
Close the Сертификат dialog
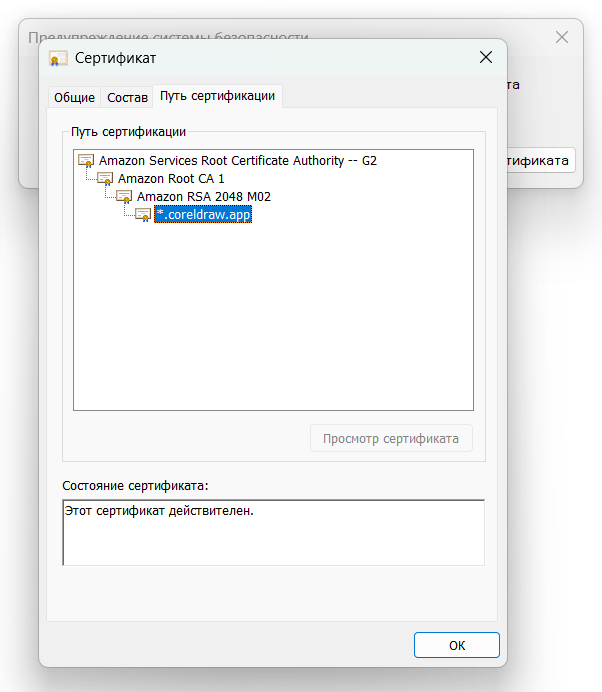(486, 57)
